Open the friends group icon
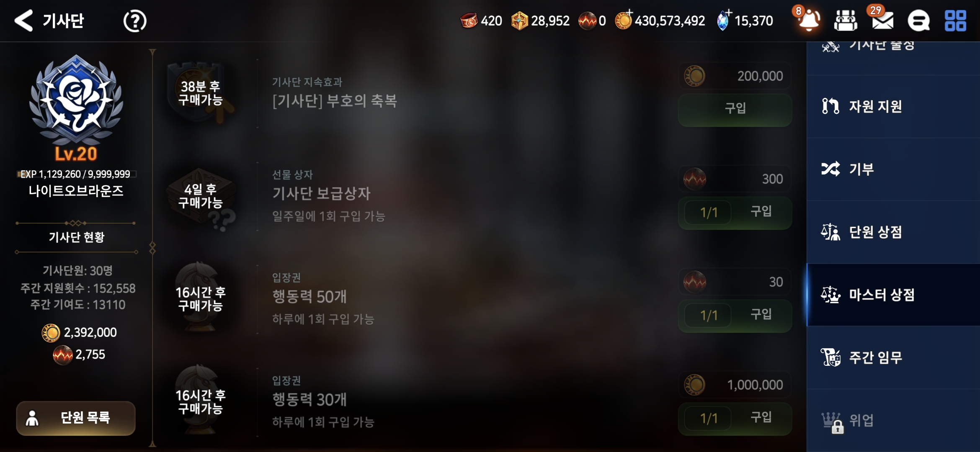 pyautogui.click(x=846, y=21)
